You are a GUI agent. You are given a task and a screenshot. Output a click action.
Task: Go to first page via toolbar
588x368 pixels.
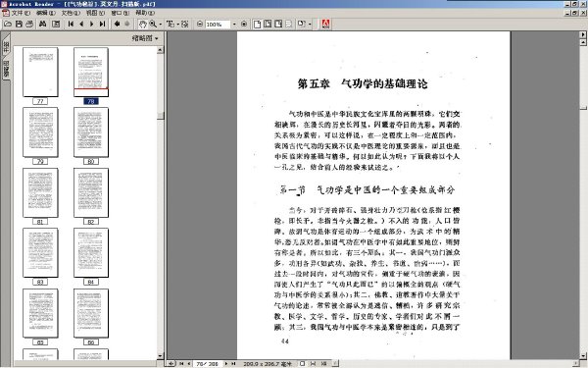[x=71, y=24]
